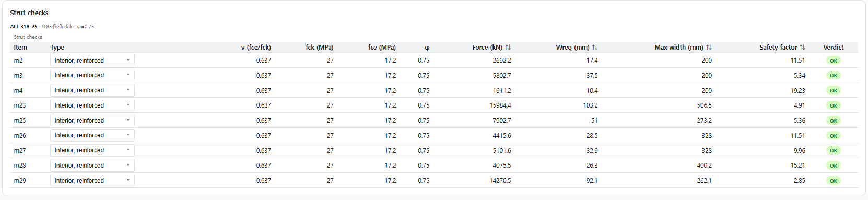This screenshot has height=200, width=868.
Task: Click the OK verdict badge for m2
Action: tap(834, 61)
